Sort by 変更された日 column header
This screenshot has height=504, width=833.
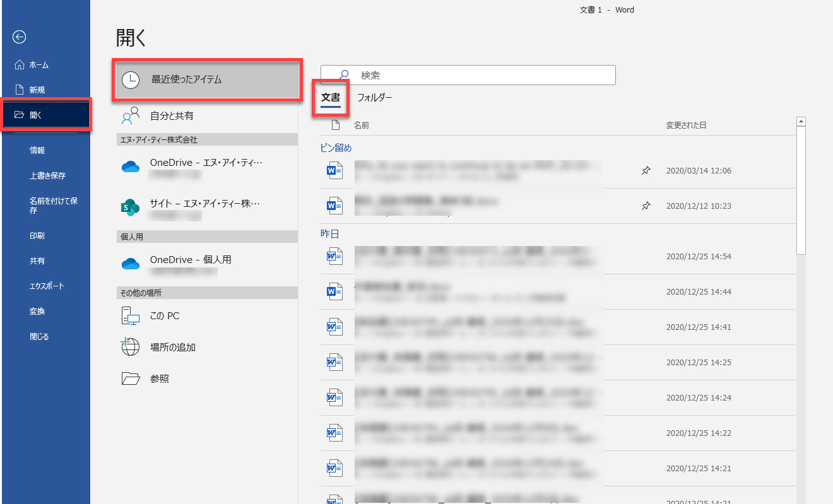pos(686,126)
